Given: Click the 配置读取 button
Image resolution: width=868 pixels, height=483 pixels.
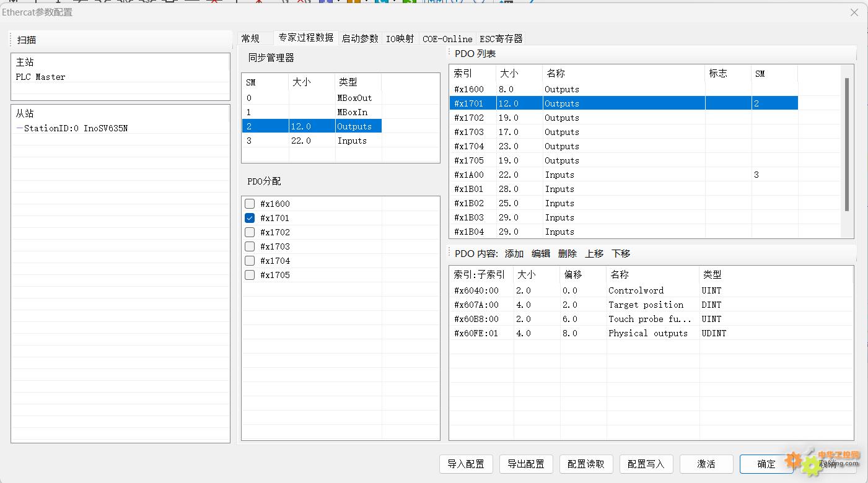Looking at the screenshot, I should pos(586,464).
